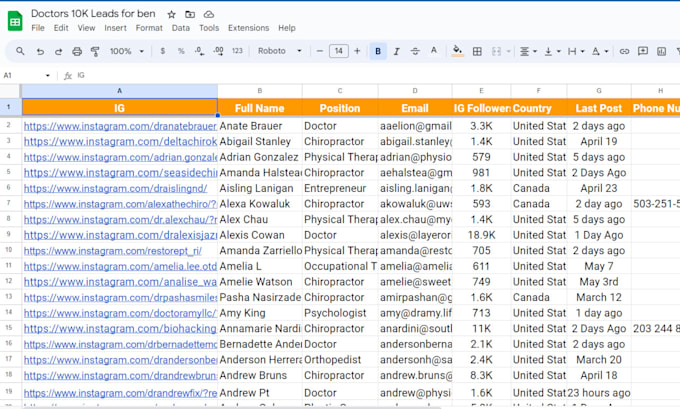Decrease decimal places
The image size is (680, 409).
[x=199, y=51]
